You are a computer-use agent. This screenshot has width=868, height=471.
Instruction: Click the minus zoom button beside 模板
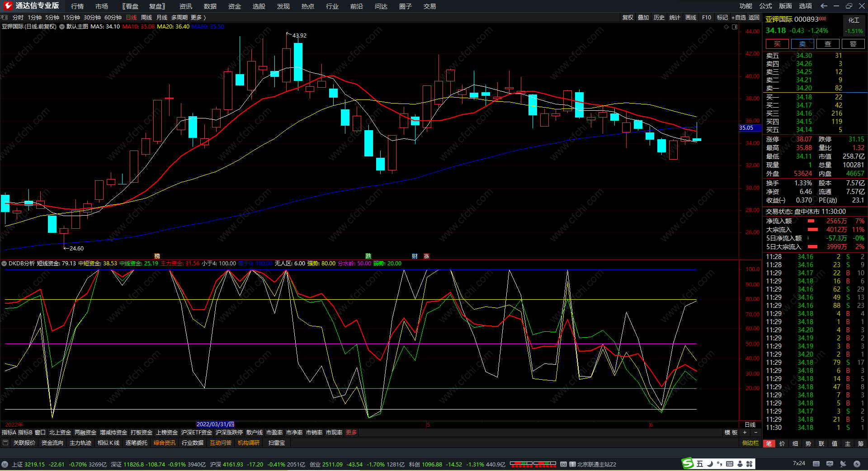coord(755,433)
